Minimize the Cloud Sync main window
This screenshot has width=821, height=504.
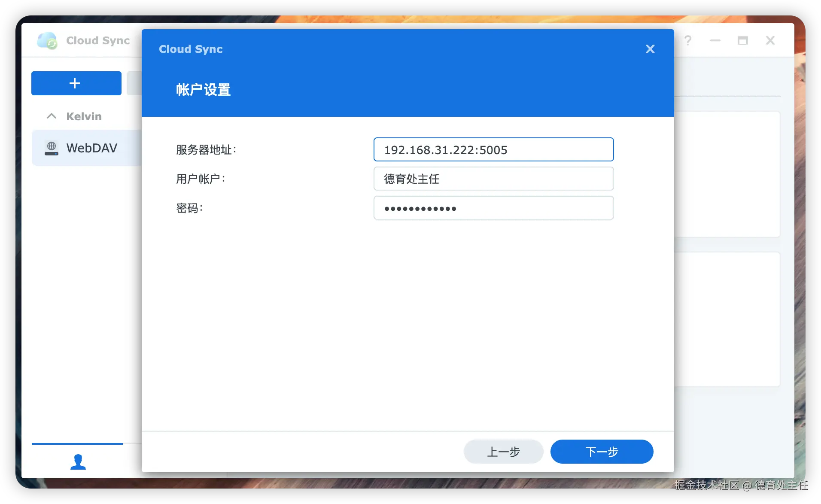(x=715, y=41)
